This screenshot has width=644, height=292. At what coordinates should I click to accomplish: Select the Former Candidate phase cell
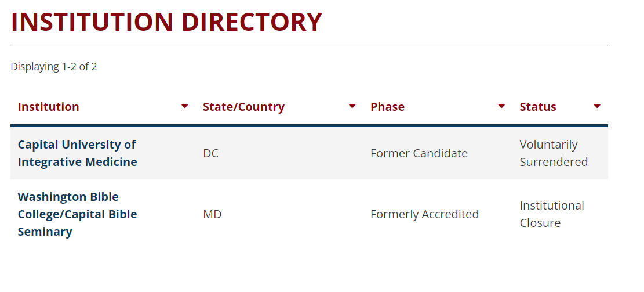click(419, 153)
